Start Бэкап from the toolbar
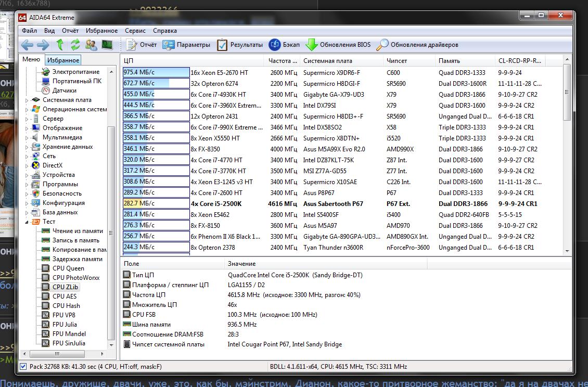This screenshot has width=588, height=387. pyautogui.click(x=284, y=45)
